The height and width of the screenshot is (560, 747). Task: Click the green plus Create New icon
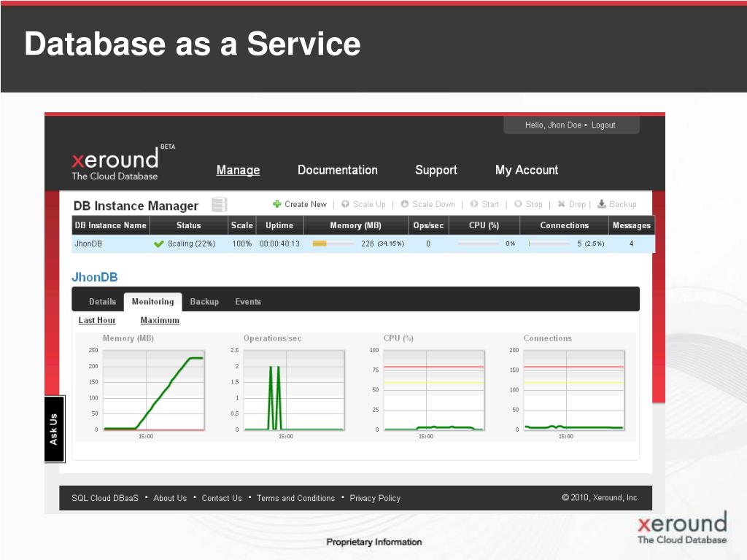tap(277, 204)
